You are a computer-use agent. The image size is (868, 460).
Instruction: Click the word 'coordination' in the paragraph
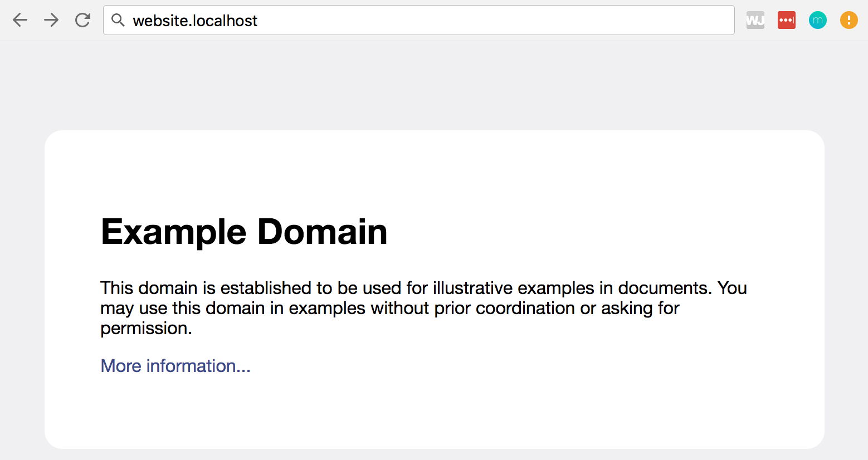tap(525, 308)
